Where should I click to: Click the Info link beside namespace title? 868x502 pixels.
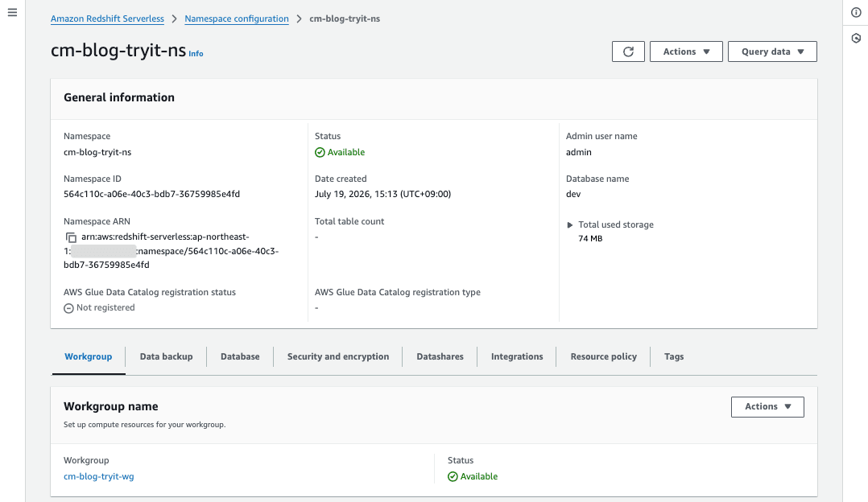[196, 54]
